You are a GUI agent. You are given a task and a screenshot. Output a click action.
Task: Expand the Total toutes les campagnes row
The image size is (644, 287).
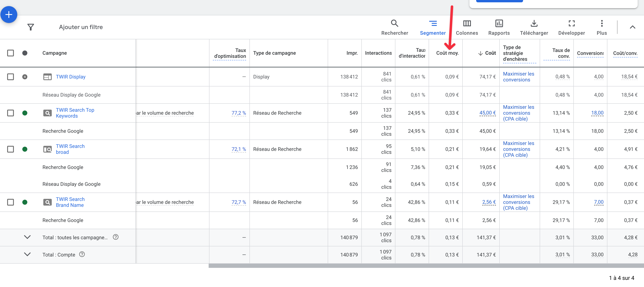(27, 237)
